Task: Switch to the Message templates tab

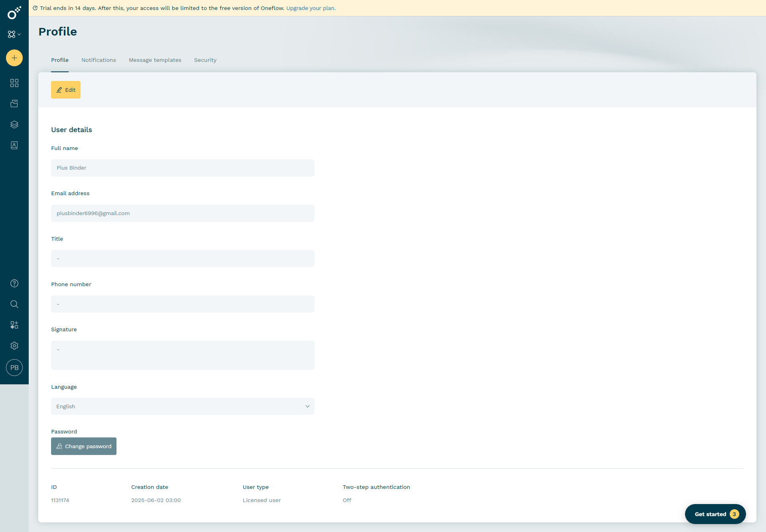Action: [155, 60]
